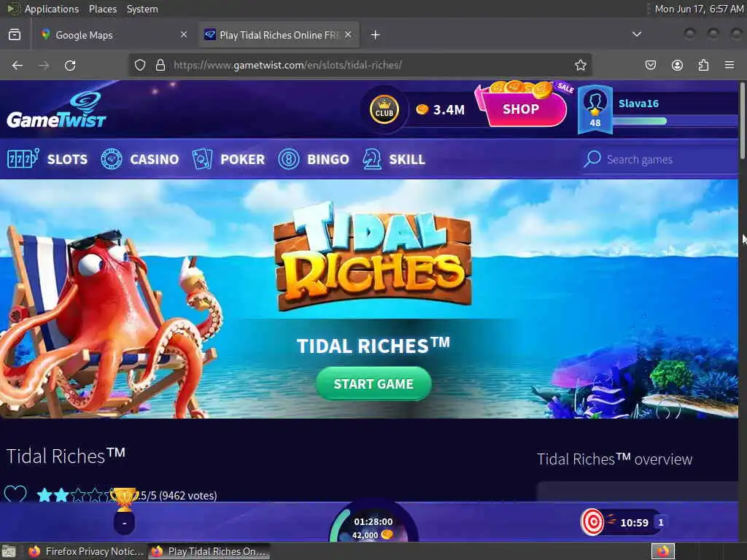Viewport: 747px width, 560px height.
Task: Open the CASINO category
Action: (x=140, y=159)
